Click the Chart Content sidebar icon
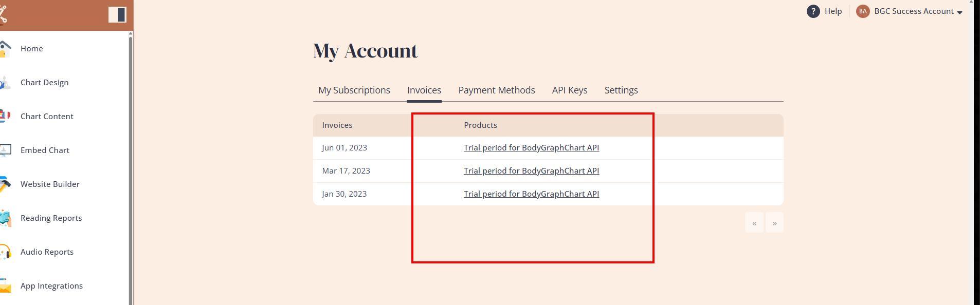The width and height of the screenshot is (980, 305). tap(5, 117)
